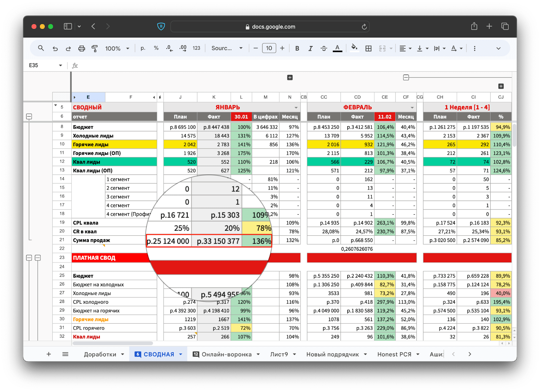Show the all sheets list
Screen dimensions: 540x392
click(65, 354)
